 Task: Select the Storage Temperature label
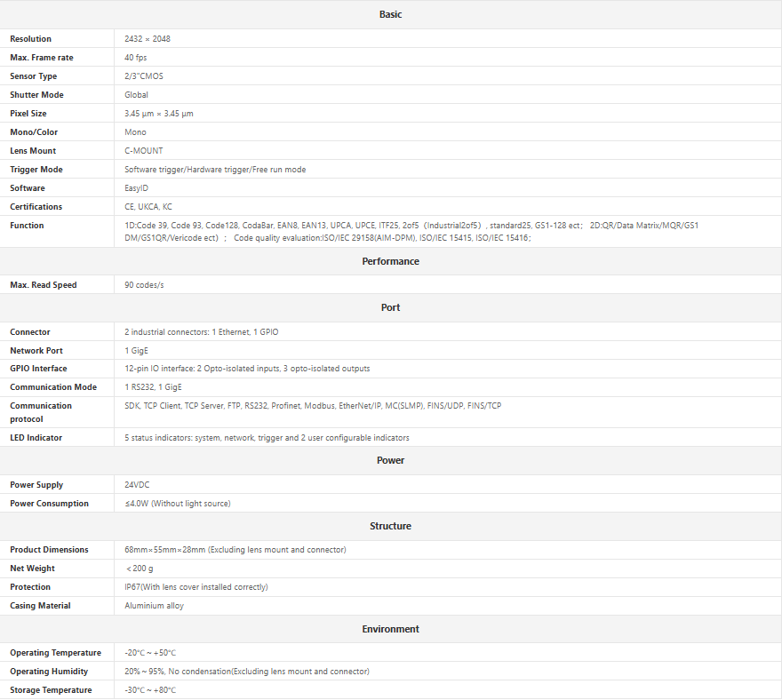(x=51, y=690)
